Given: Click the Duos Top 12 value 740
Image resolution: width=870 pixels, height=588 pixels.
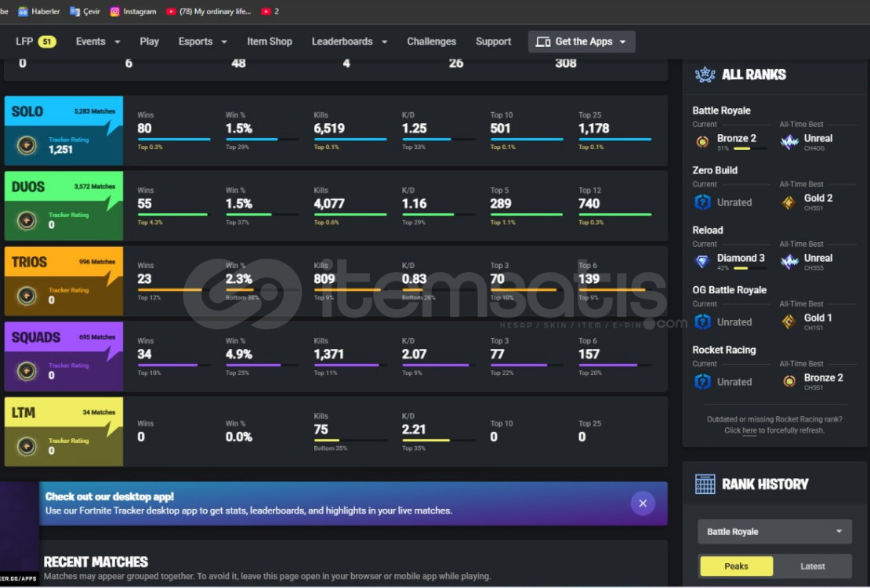Looking at the screenshot, I should (x=589, y=204).
